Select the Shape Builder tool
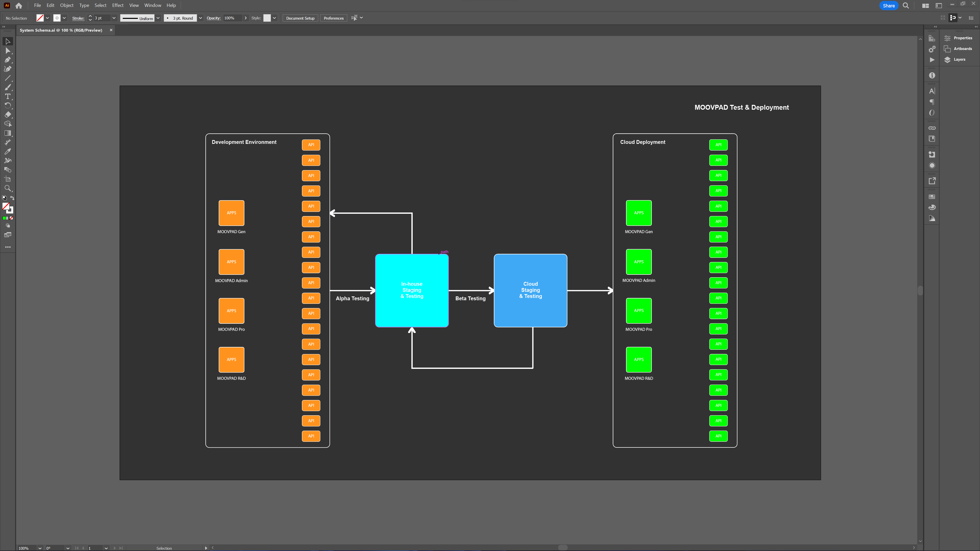 [8, 123]
